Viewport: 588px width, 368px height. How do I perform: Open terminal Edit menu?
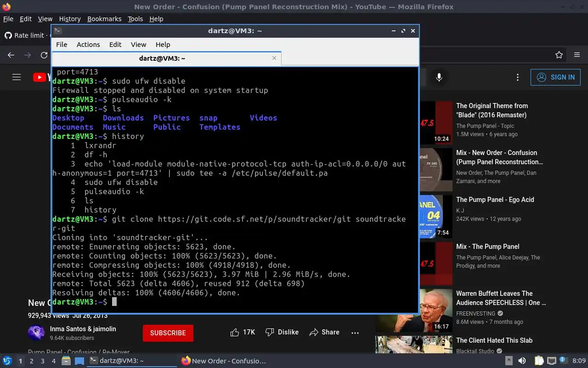click(115, 45)
